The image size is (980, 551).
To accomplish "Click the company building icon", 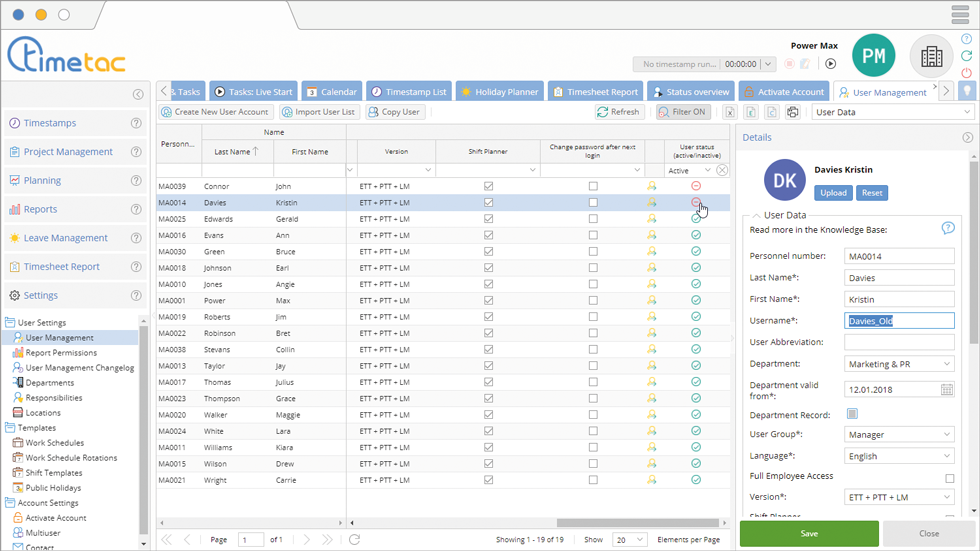I will 931,57.
